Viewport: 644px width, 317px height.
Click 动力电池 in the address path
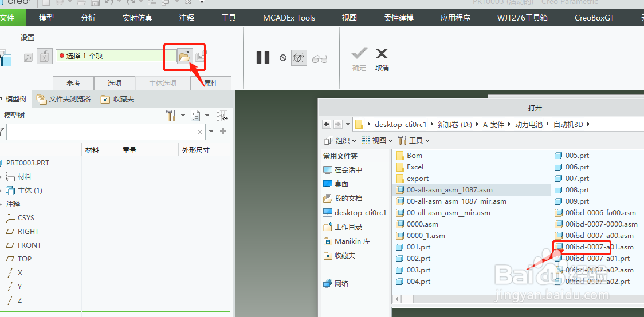(529, 124)
